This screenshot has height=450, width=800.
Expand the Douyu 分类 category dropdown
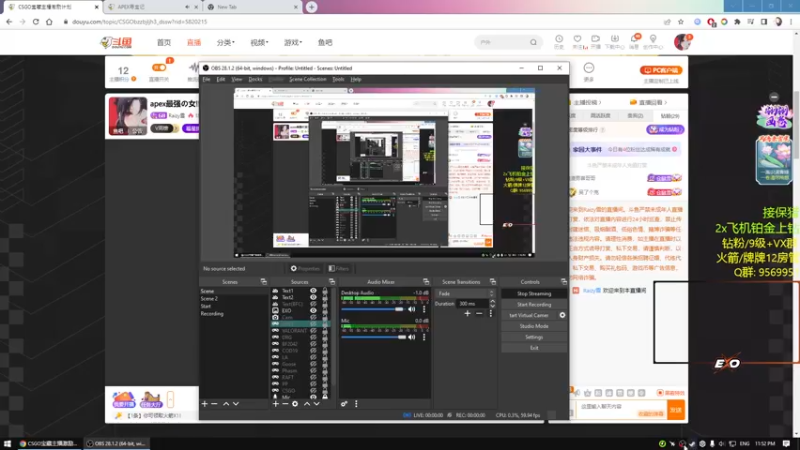226,42
